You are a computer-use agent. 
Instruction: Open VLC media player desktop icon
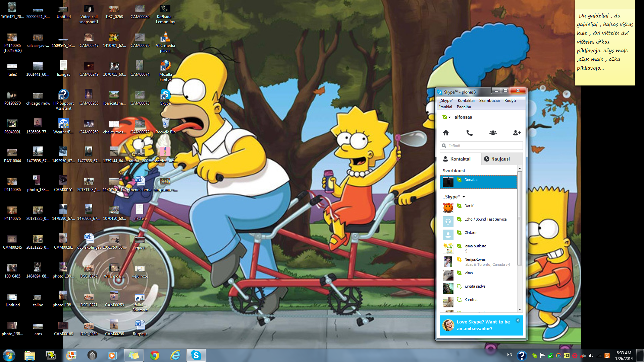[165, 42]
